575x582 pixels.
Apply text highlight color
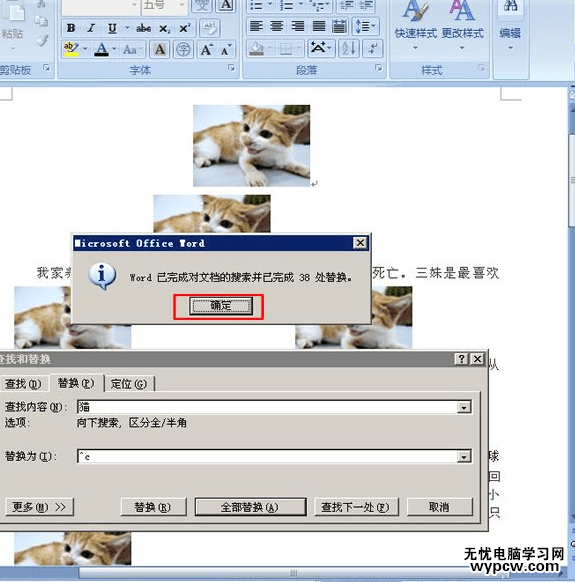click(x=71, y=49)
